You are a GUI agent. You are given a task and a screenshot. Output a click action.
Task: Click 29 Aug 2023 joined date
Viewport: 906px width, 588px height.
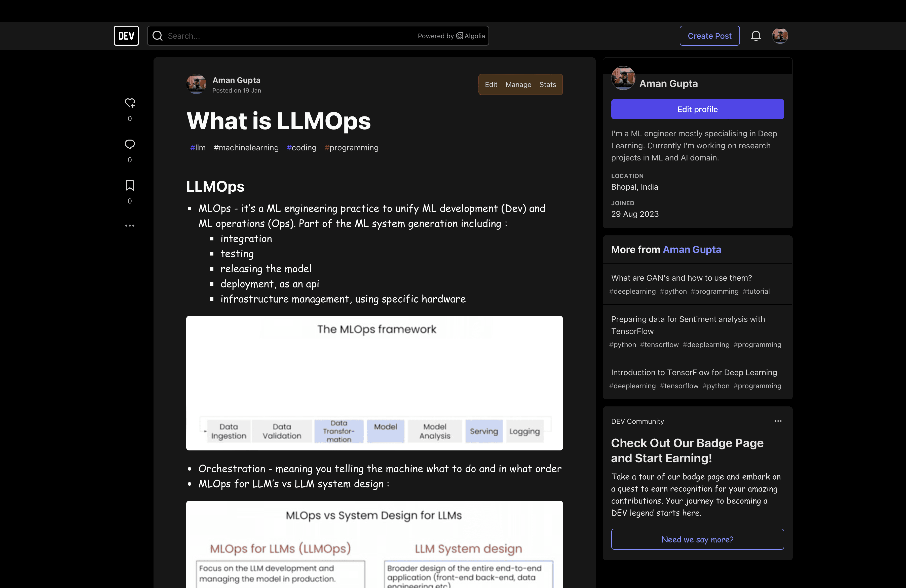635,214
